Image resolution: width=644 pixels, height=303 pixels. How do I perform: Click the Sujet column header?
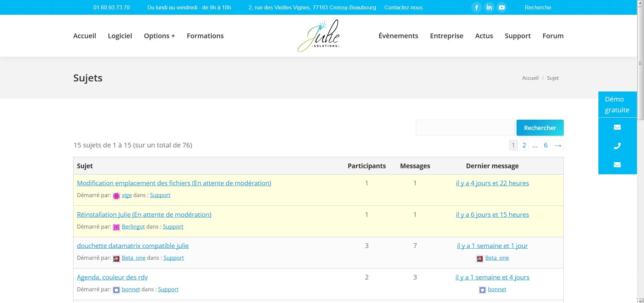pos(85,166)
